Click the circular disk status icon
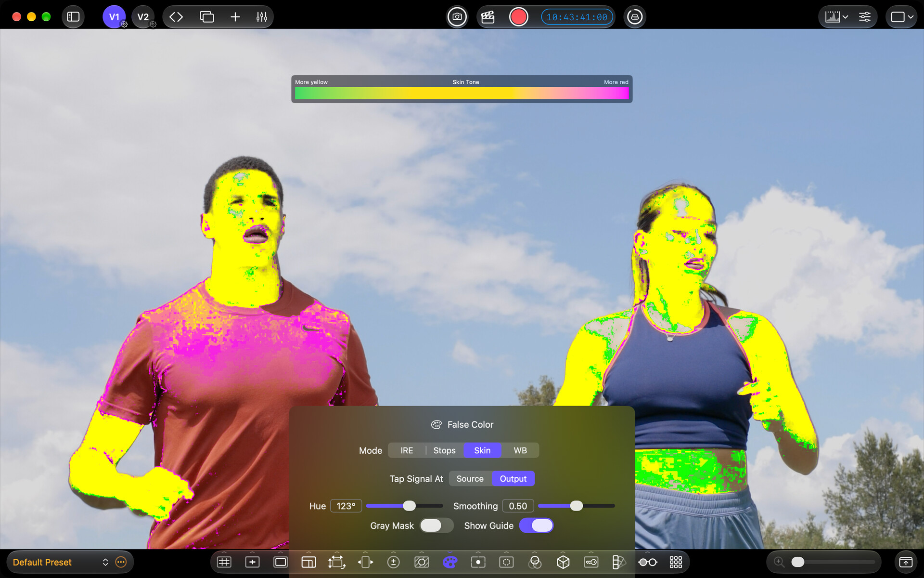 tap(635, 17)
